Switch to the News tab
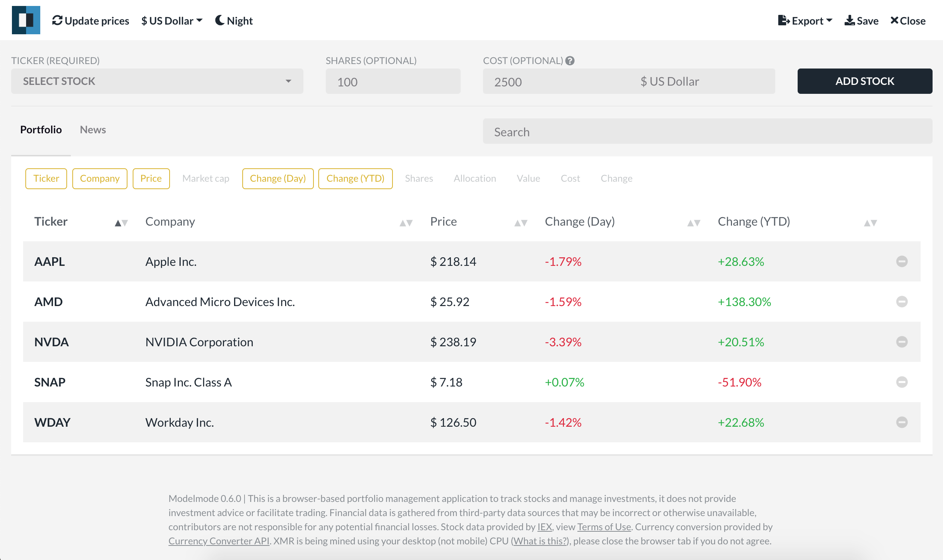943x560 pixels. [92, 130]
